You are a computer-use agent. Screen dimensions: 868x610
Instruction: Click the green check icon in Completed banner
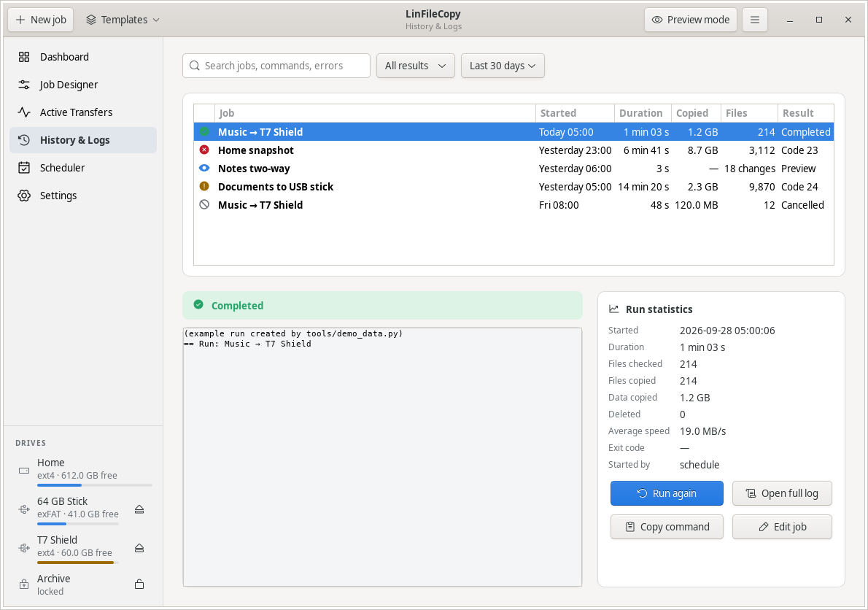198,305
